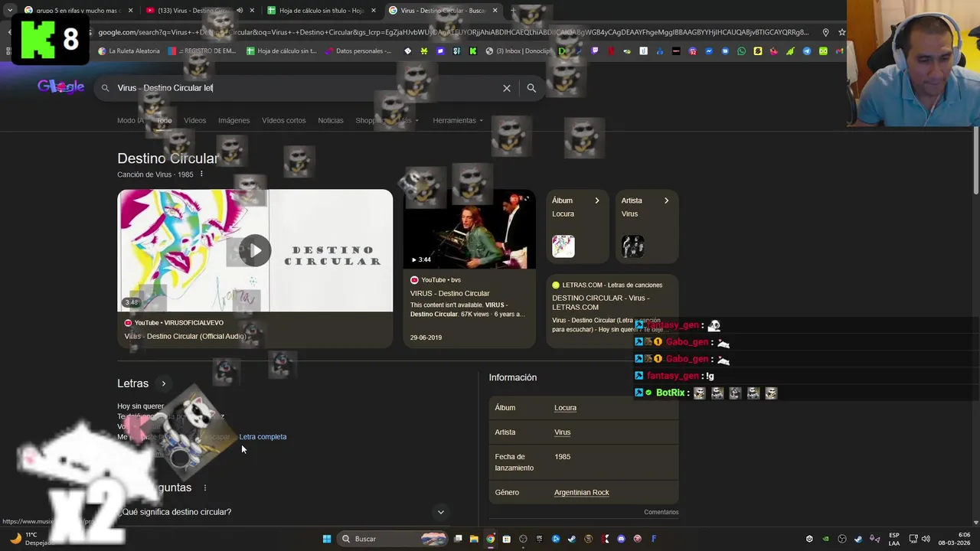The width and height of the screenshot is (980, 551).
Task: Switch to the Hoja de cálculo sin título tab
Action: click(322, 11)
